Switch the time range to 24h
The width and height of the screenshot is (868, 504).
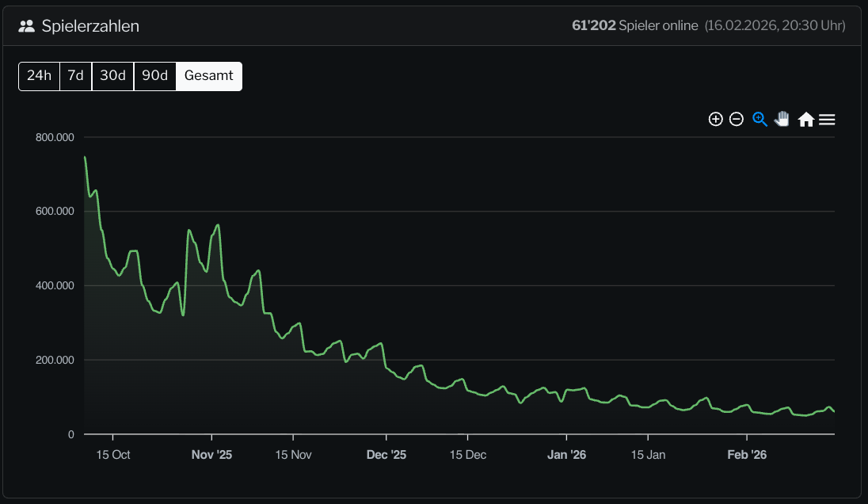click(39, 76)
